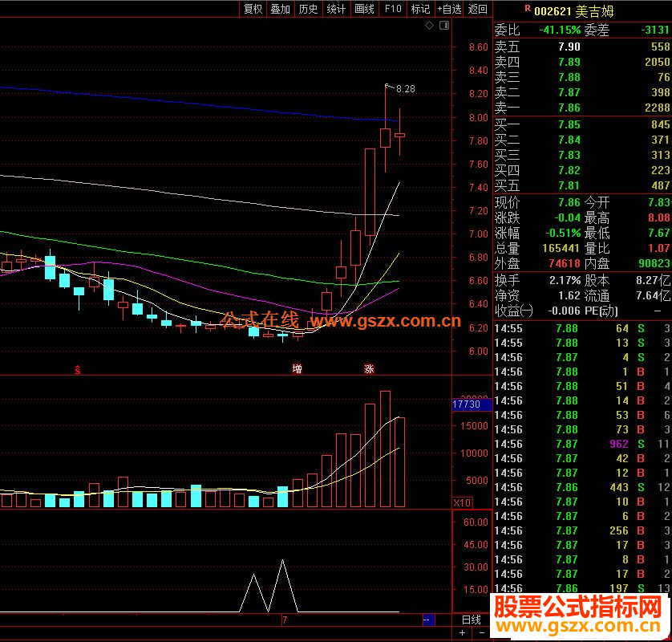
Task: Click the R marker beside stock code
Action: pos(528,8)
